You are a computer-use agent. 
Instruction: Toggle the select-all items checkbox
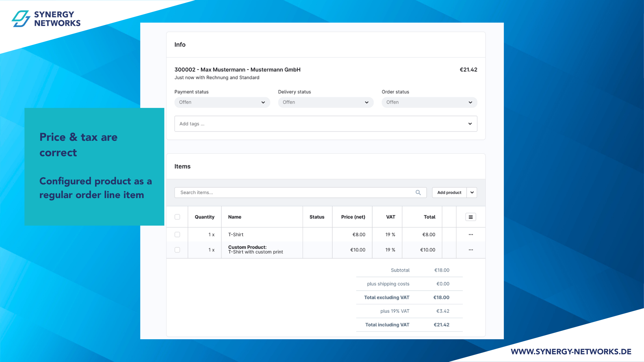[x=177, y=217]
